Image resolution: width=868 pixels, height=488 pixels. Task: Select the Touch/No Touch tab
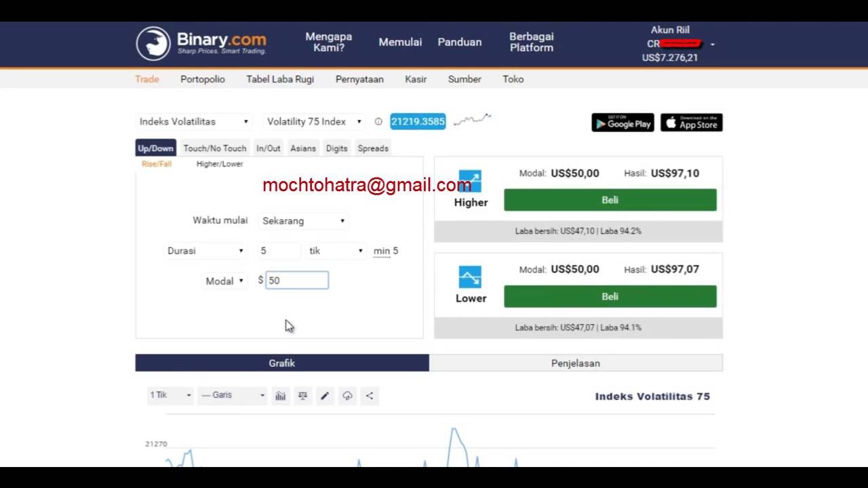click(x=215, y=148)
